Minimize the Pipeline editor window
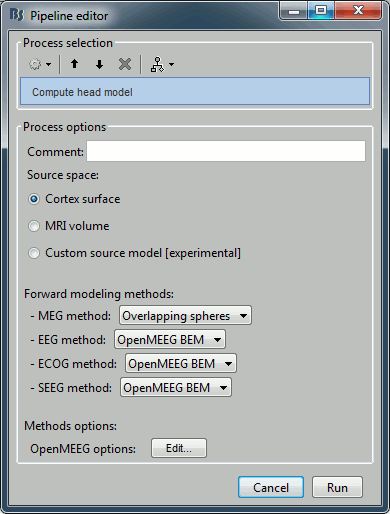390x514 pixels. pyautogui.click(x=294, y=11)
